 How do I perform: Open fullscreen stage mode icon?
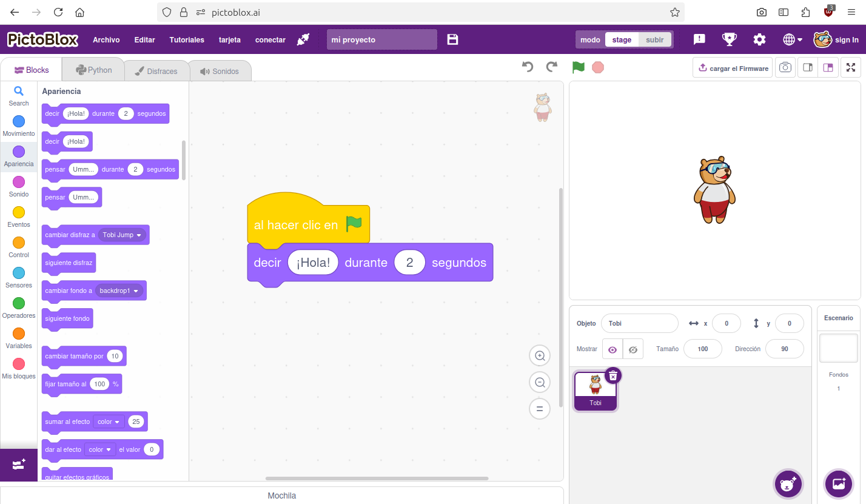pyautogui.click(x=851, y=68)
